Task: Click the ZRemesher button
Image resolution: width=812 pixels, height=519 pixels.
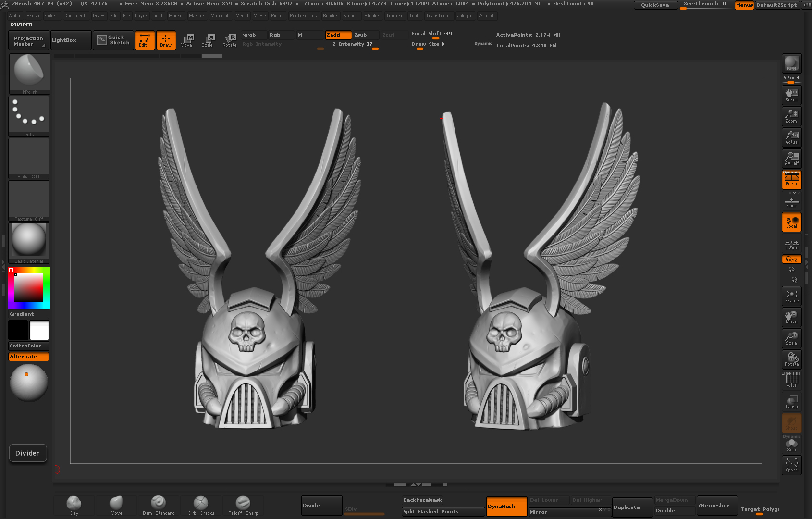Action: click(717, 506)
